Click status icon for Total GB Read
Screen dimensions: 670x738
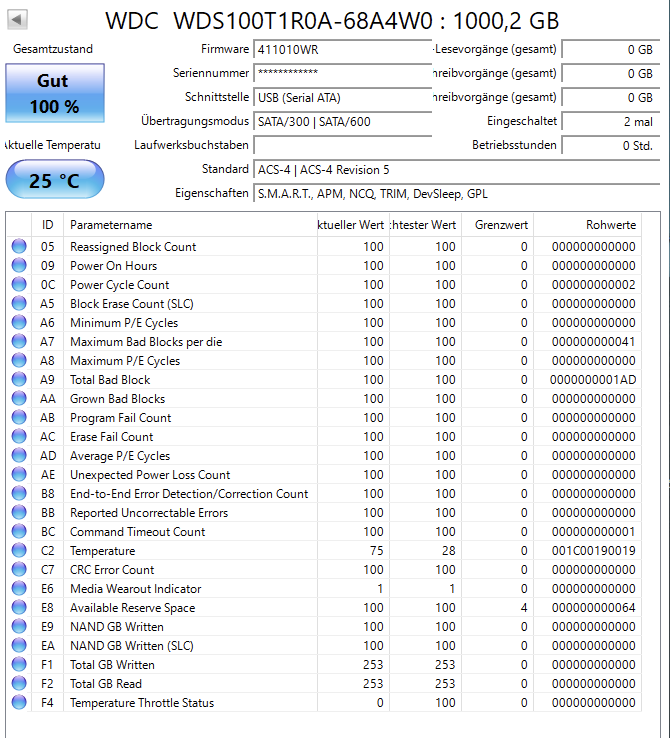tap(19, 683)
